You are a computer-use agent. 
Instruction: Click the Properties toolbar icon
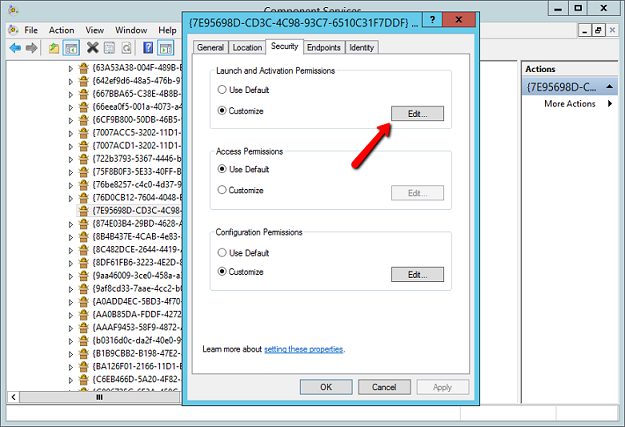coord(110,47)
